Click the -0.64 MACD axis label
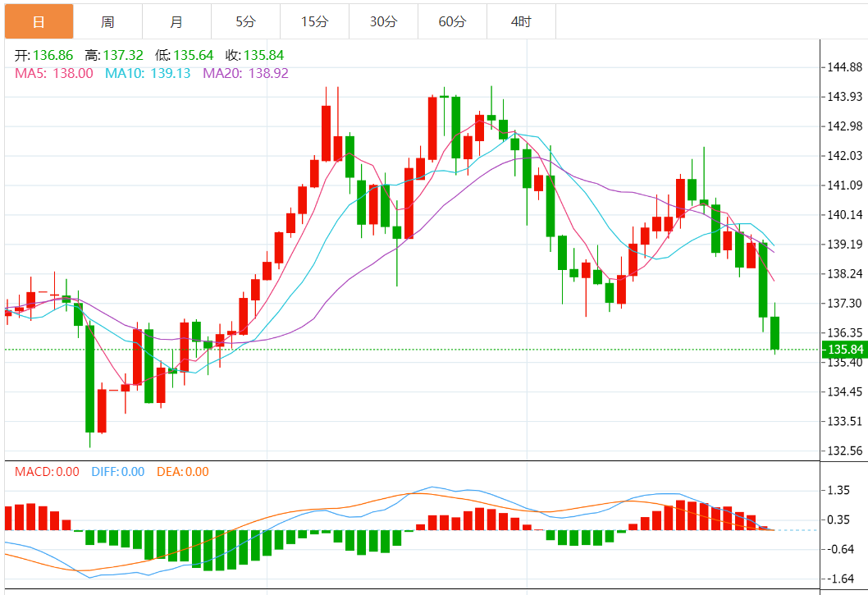Viewport: 868px width, 595px height. [x=839, y=549]
